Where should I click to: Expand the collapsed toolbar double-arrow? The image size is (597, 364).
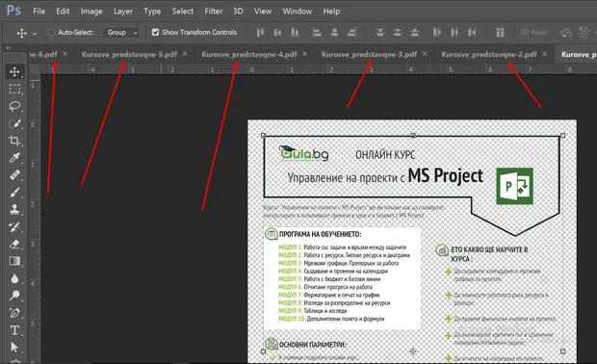(x=9, y=48)
